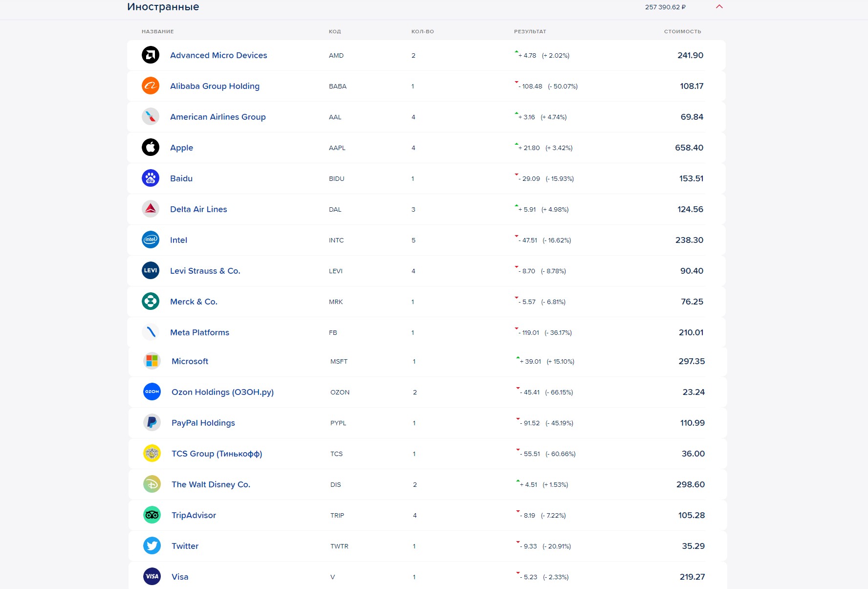The height and width of the screenshot is (589, 868).
Task: Click the Ozon Holdings logo icon
Action: click(x=152, y=392)
